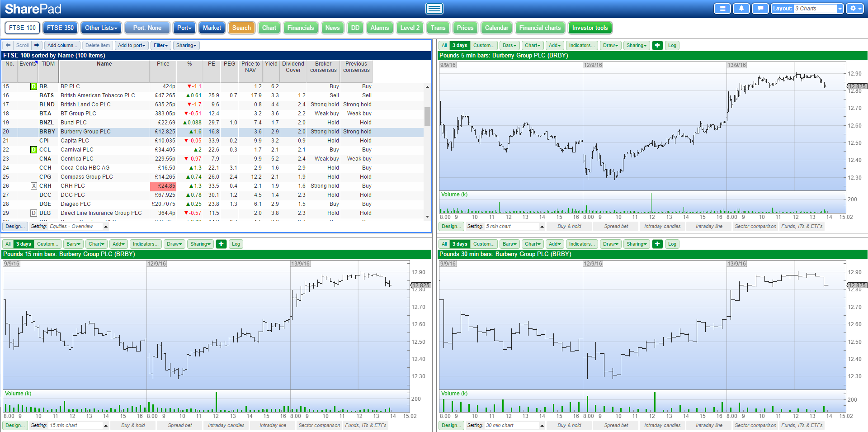Screen dimensions: 868x432
Task: Open Indicators... on the 5 min chart
Action: (582, 45)
